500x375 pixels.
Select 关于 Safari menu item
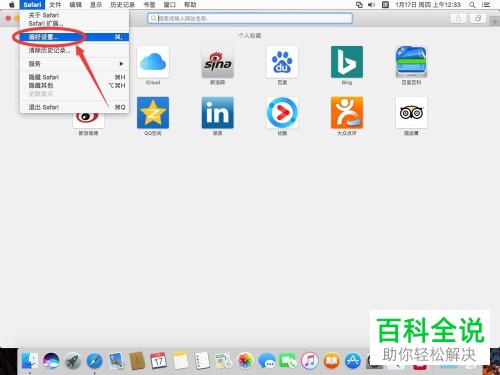(74, 15)
